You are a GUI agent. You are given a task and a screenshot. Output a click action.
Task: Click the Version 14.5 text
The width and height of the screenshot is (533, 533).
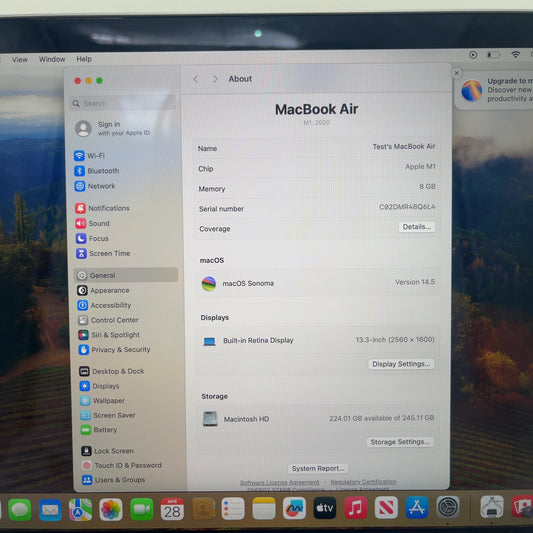tap(415, 282)
